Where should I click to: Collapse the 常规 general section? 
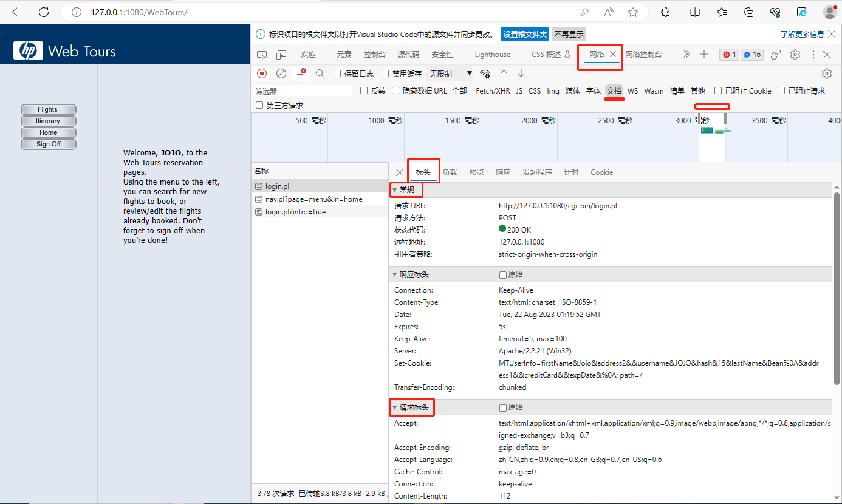(x=394, y=190)
